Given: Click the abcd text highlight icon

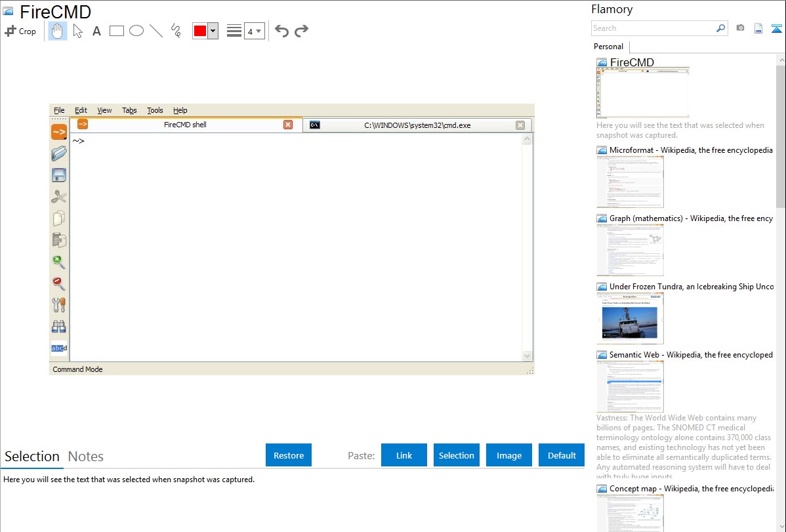Looking at the screenshot, I should pyautogui.click(x=59, y=348).
